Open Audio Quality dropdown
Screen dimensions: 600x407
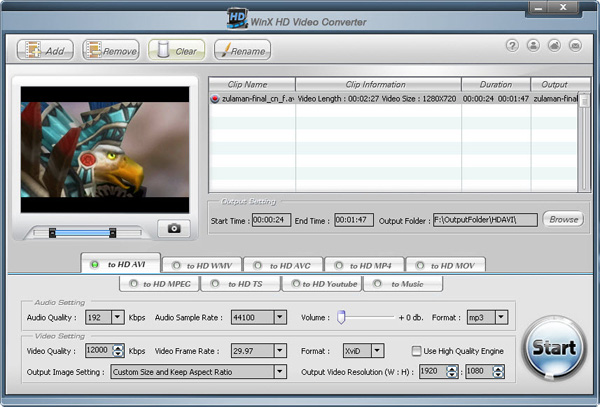click(x=117, y=317)
